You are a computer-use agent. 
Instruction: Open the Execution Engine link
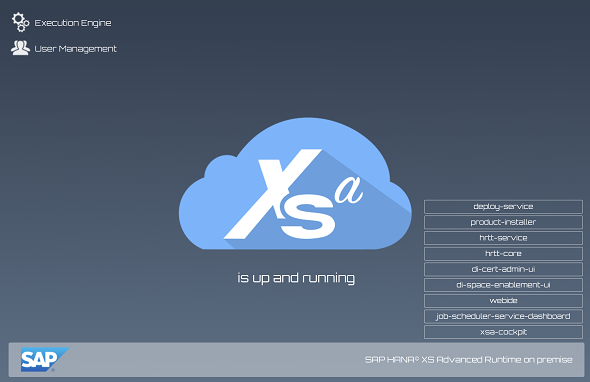73,23
